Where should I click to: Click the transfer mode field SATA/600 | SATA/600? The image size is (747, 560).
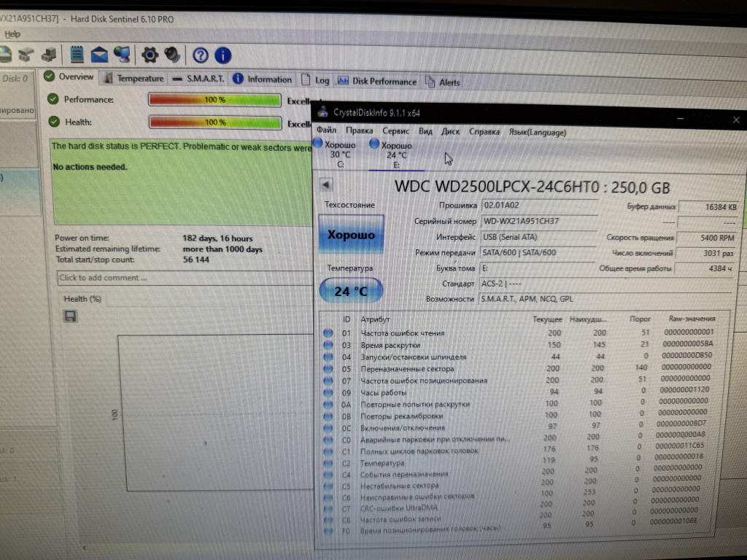pos(537,252)
